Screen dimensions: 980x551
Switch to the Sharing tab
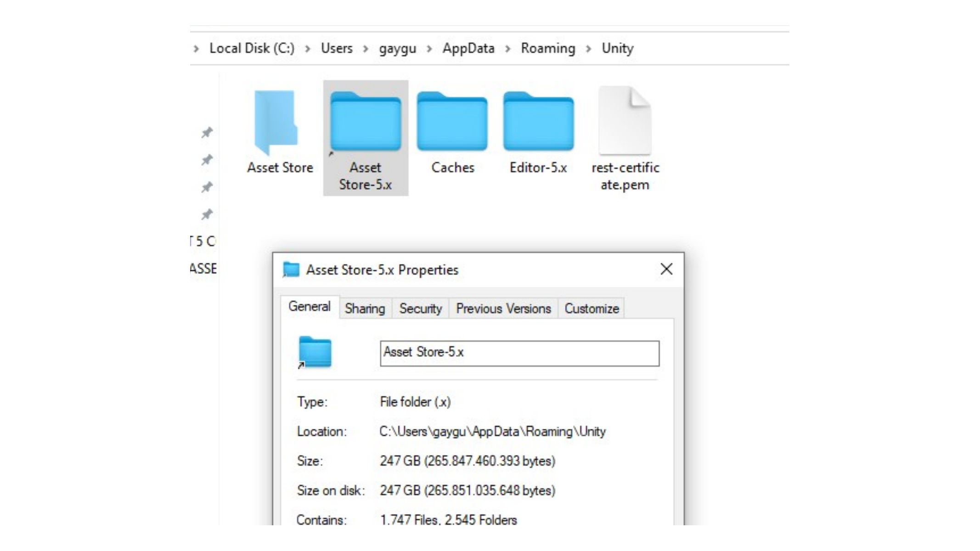(365, 309)
